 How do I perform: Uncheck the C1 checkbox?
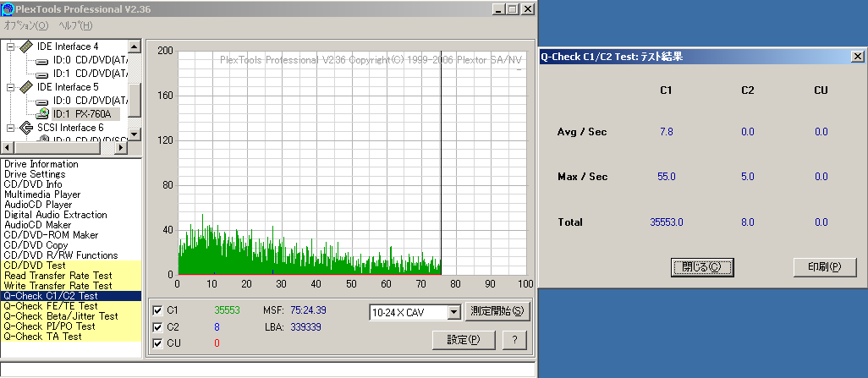157,310
